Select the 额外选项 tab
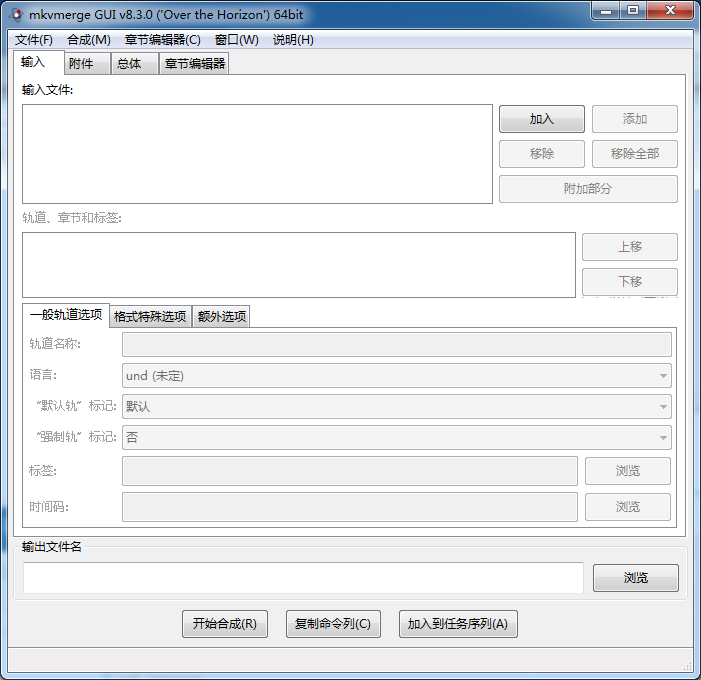Screen dimensions: 701x680 [220, 317]
